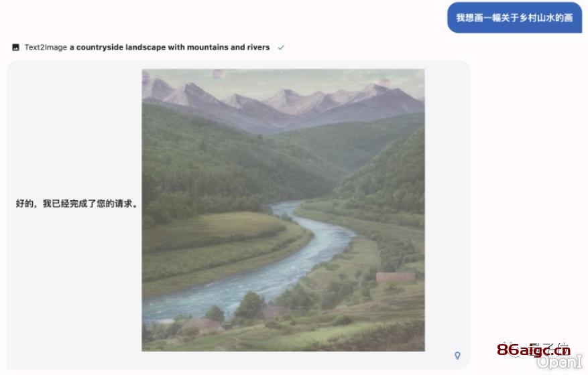Click the OpenI watermark logo

[x=559, y=362]
